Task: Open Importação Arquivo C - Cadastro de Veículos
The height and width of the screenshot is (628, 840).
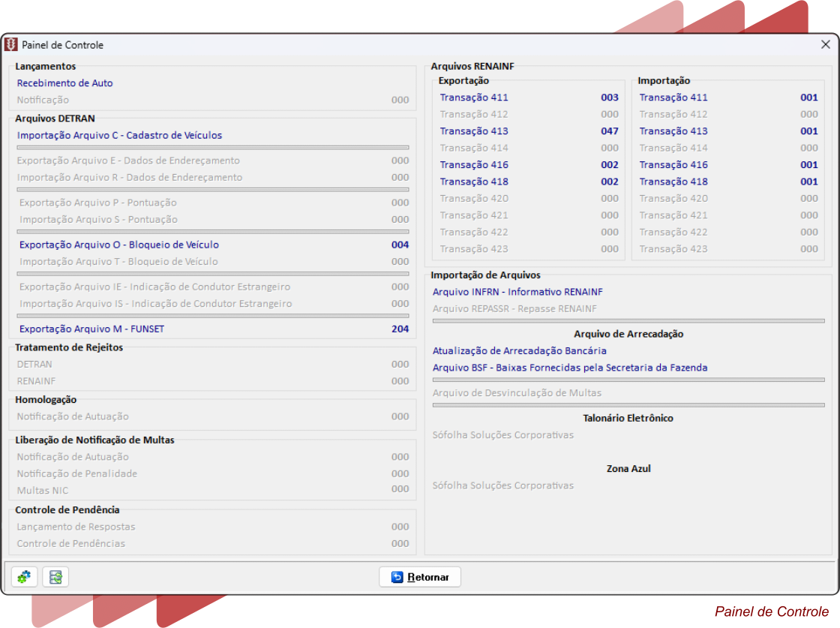Action: click(x=119, y=136)
